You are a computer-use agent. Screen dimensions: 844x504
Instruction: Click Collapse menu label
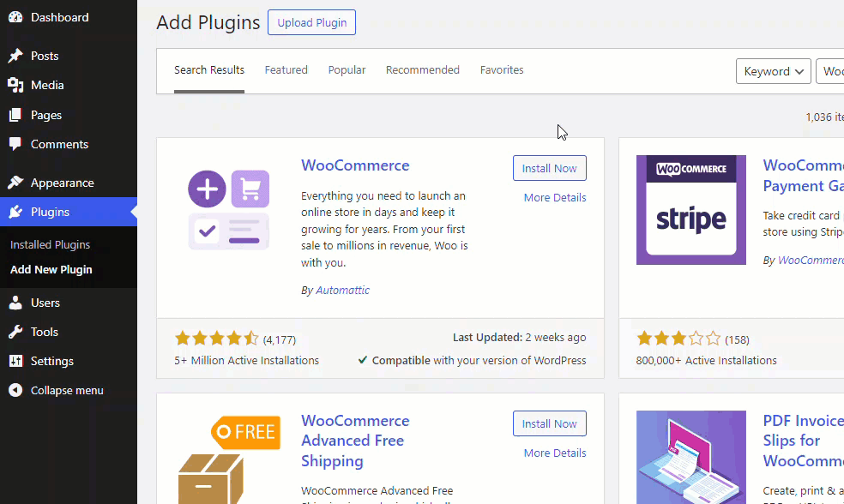point(67,391)
